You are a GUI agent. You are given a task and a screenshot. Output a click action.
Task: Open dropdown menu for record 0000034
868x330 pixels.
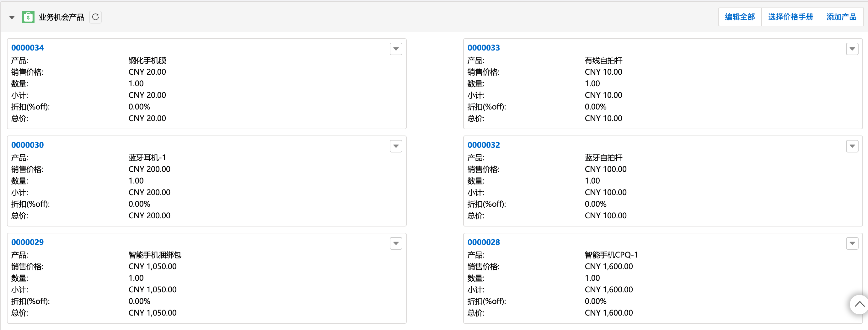tap(396, 49)
